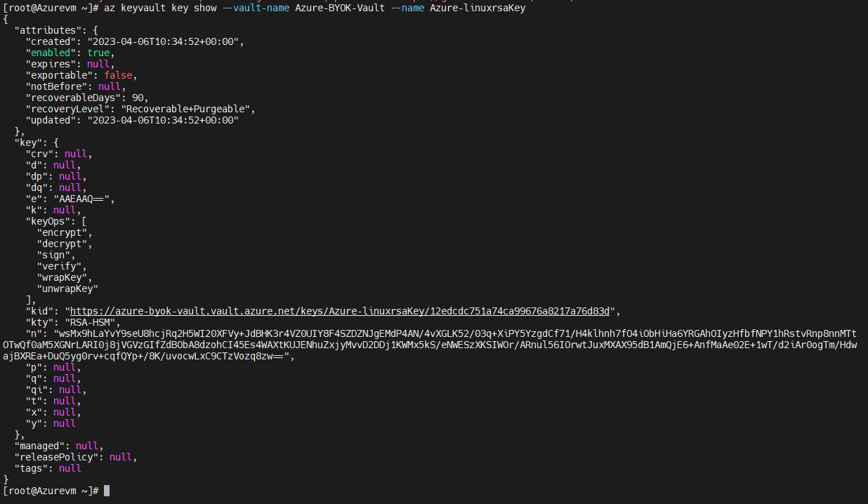Click the "Recoverable+Purgeable" recovery level value
The image size is (868, 504).
(x=185, y=109)
